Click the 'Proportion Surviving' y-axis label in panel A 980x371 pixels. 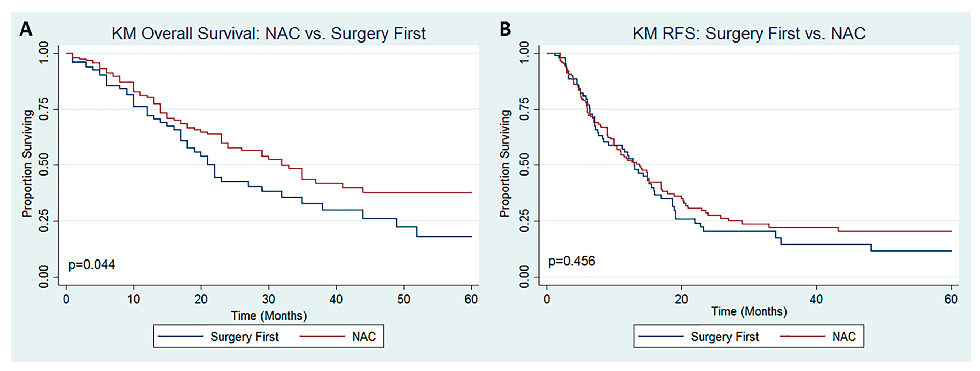(x=27, y=164)
